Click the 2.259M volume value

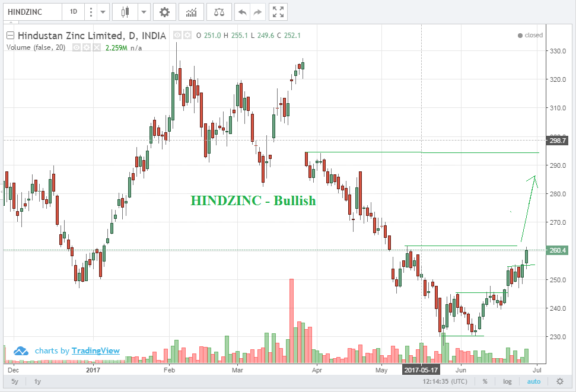click(x=116, y=48)
